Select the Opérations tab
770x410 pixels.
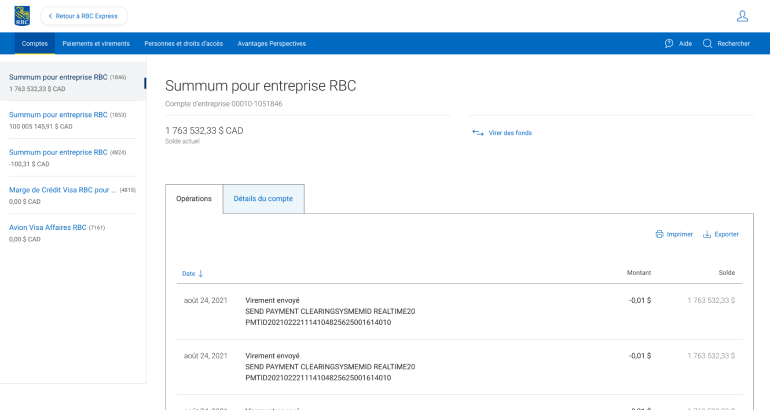pos(194,199)
